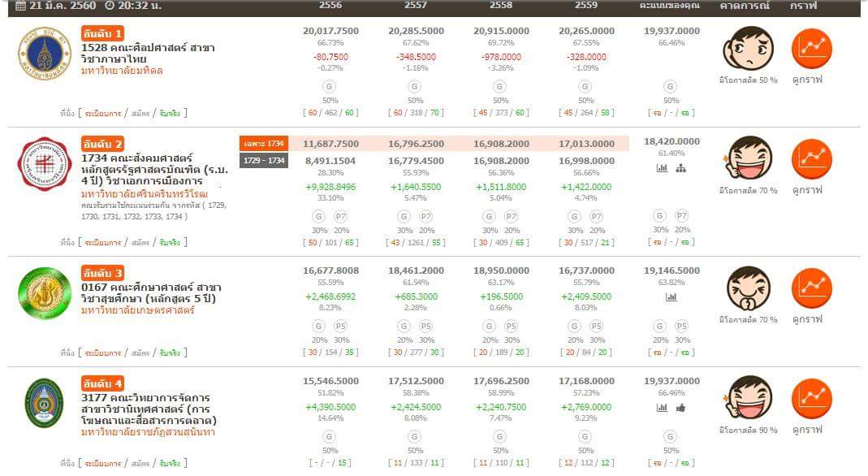Click the 'อันดับ 4' rank badge
The image size is (868, 476).
(x=102, y=384)
